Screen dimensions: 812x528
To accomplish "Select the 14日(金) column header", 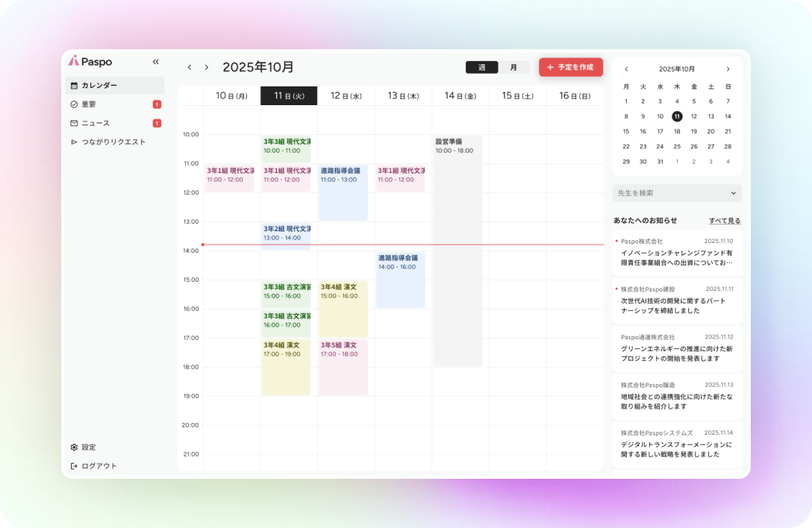I will click(x=460, y=95).
